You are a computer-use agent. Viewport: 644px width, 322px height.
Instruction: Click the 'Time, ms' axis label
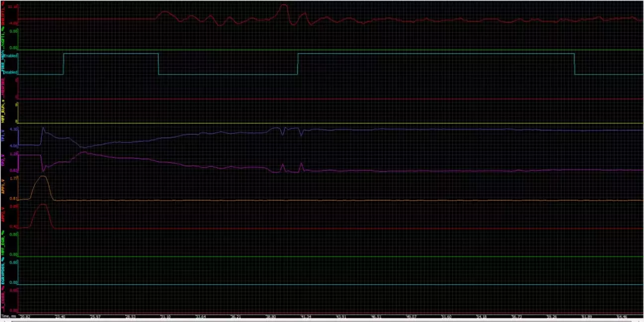click(8, 316)
